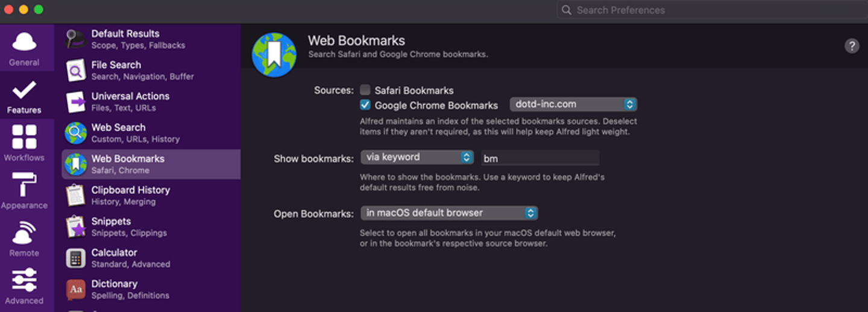Enable the Safari Bookmarks checkbox

(x=365, y=90)
